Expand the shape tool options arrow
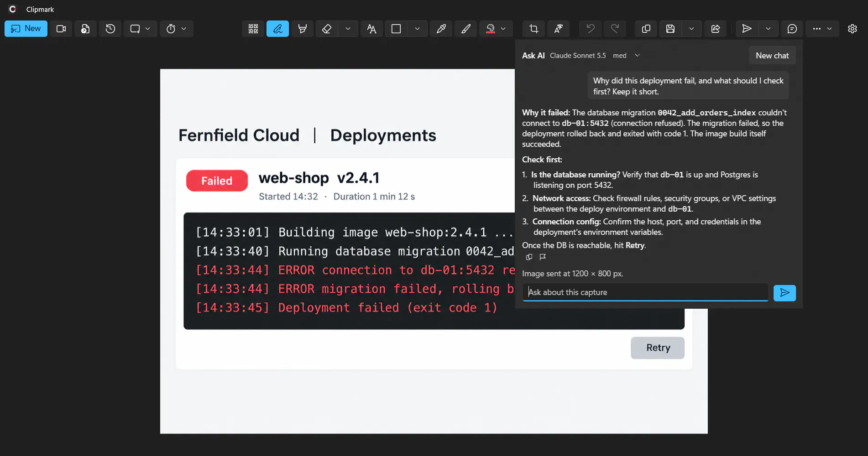The height and width of the screenshot is (456, 868). coord(417,29)
